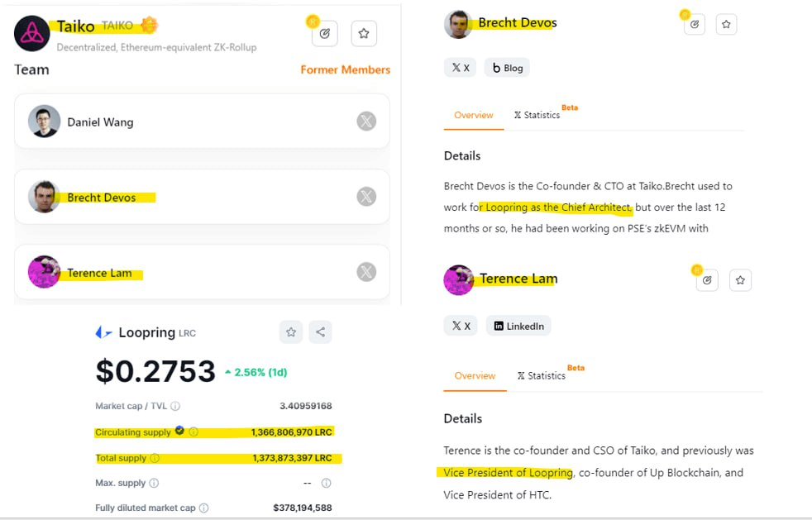Screen dimensions: 812x520
Task: Open Brecht Devos X icon in team list
Action: point(366,196)
